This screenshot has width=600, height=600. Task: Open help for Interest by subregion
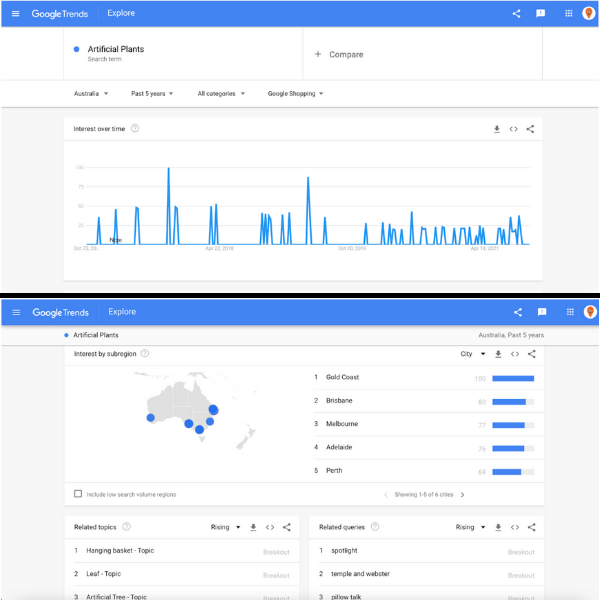145,354
